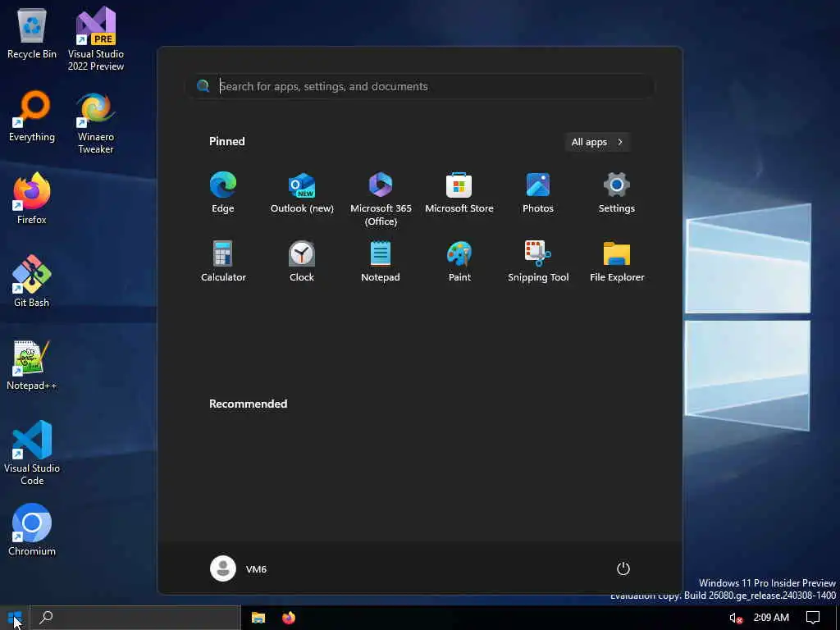This screenshot has width=840, height=630.
Task: Open Settings gear in pinned apps
Action: point(617,193)
